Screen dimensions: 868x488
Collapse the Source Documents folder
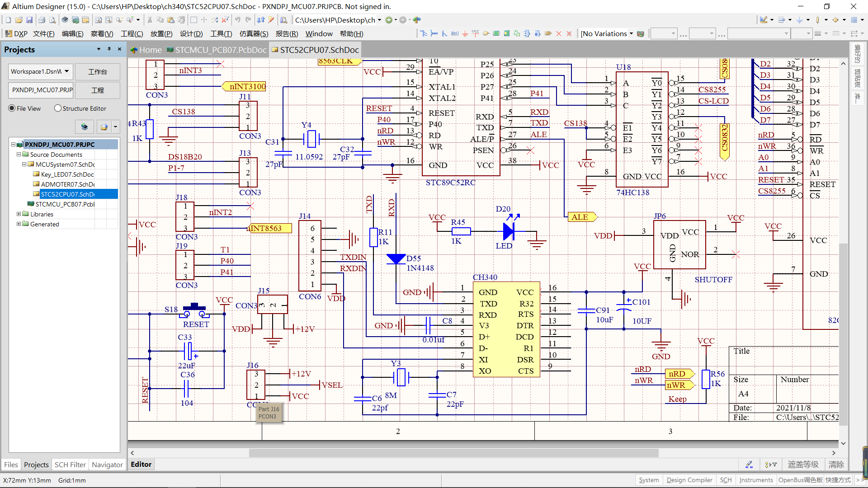click(19, 155)
